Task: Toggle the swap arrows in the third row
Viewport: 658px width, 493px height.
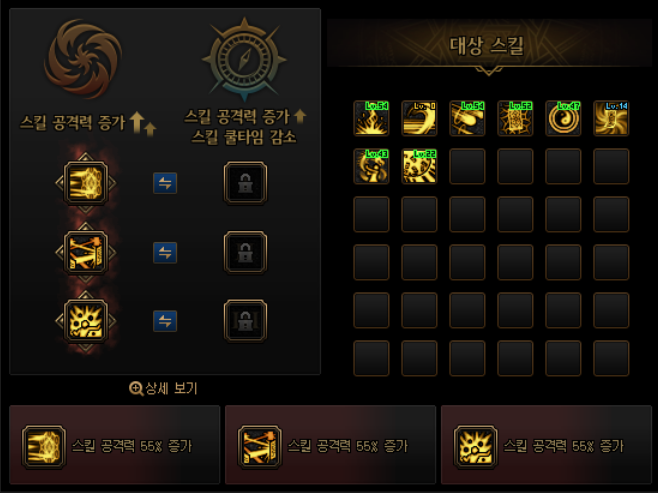Action: coord(165,321)
